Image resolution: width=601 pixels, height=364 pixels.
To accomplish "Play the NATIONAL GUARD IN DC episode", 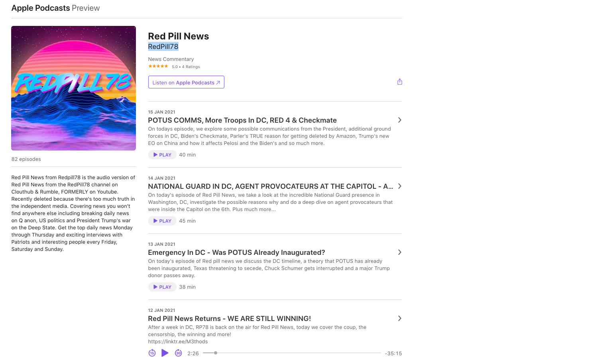I will (162, 221).
